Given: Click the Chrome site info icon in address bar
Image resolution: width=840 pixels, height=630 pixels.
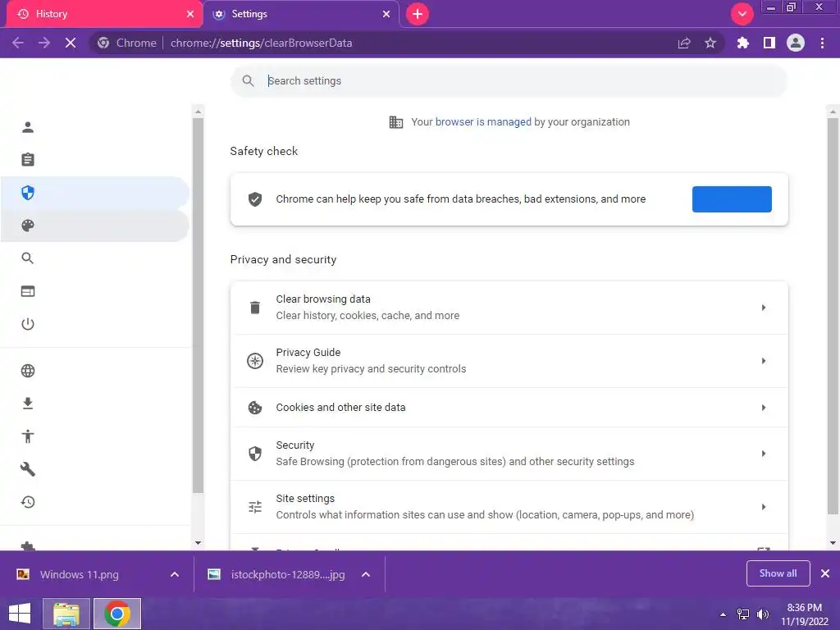Looking at the screenshot, I should (x=104, y=43).
